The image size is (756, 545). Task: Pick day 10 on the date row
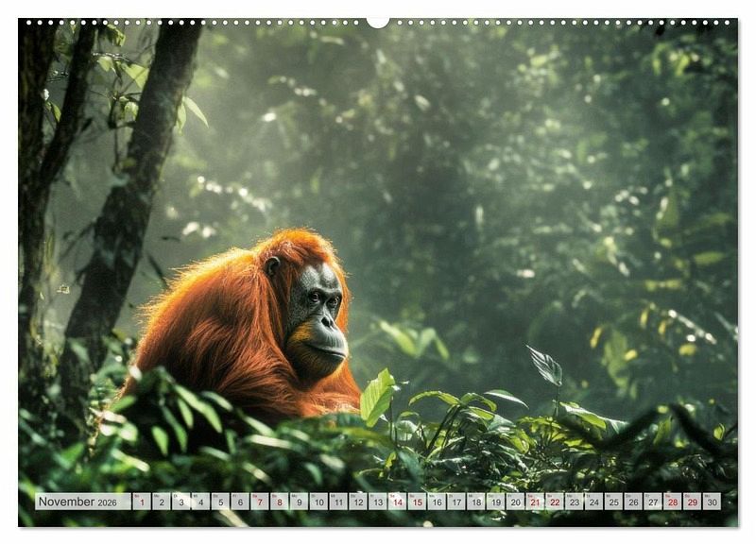(318, 502)
